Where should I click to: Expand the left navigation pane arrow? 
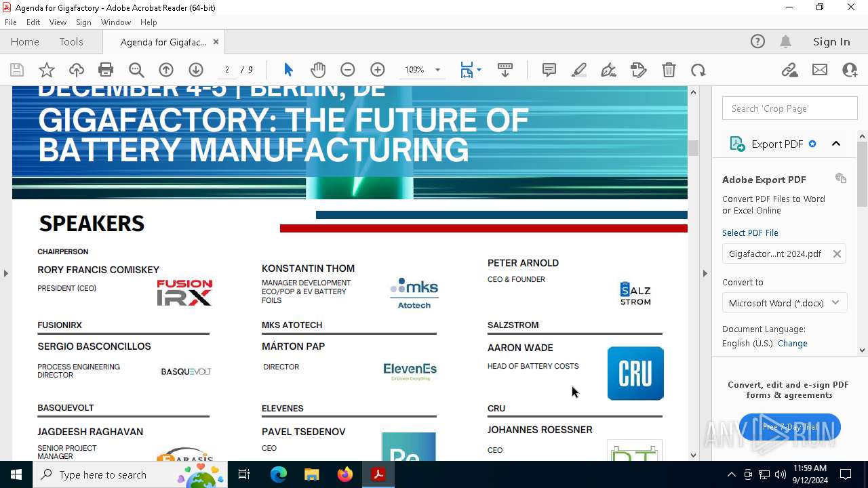tap(6, 273)
